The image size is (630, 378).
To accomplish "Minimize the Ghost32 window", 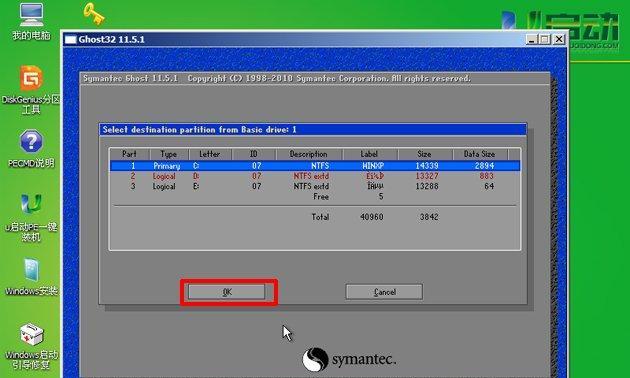I will click(532, 39).
